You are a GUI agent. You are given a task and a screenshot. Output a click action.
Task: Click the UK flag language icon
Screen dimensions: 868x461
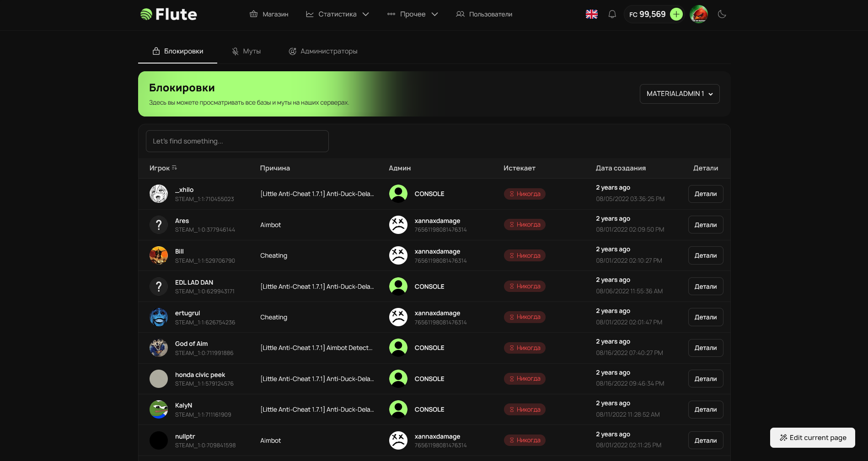591,14
